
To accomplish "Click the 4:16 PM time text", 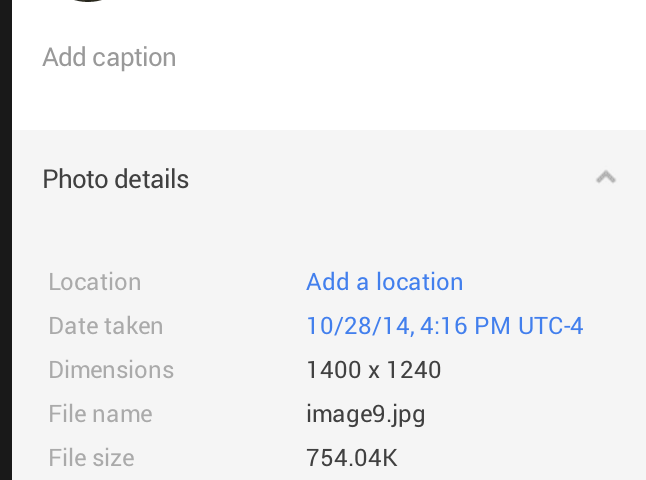I will click(465, 325).
